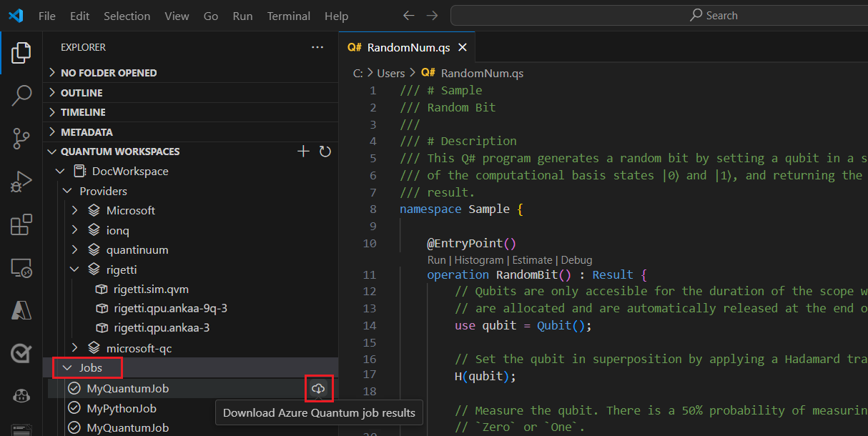Open the Help menu
This screenshot has height=436, width=868.
tap(336, 16)
